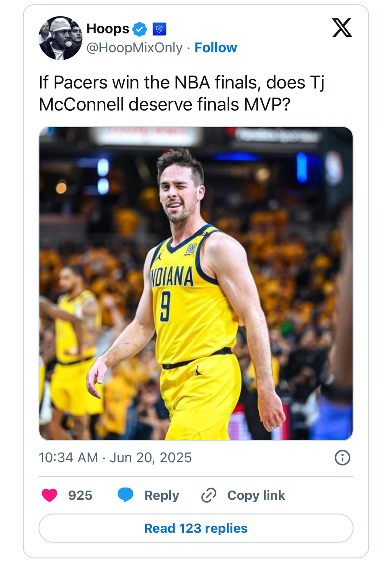Open the Hoops profile avatar

(60, 38)
